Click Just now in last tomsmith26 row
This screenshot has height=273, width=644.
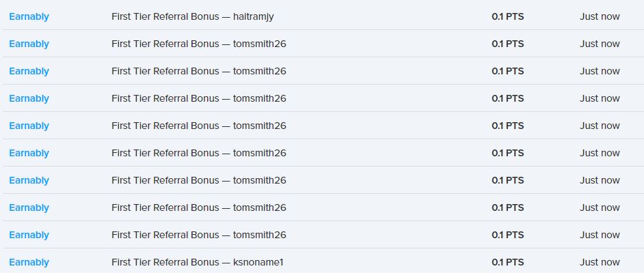pos(600,235)
